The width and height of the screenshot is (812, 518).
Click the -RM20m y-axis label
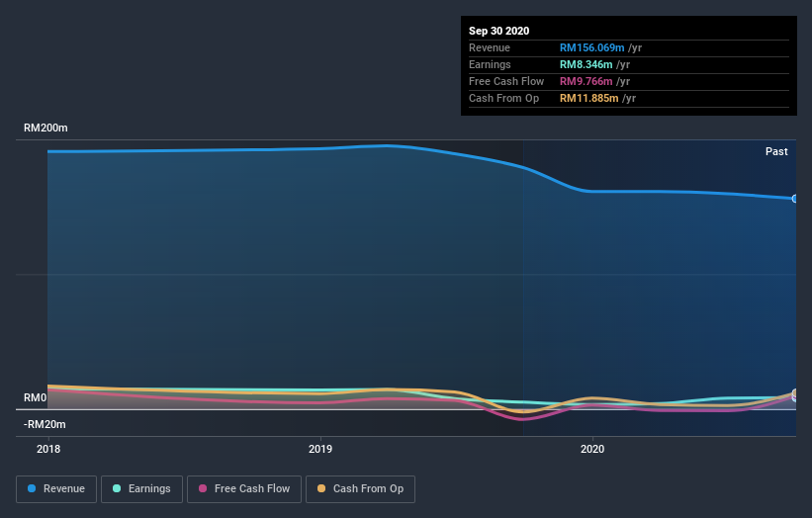tap(45, 424)
